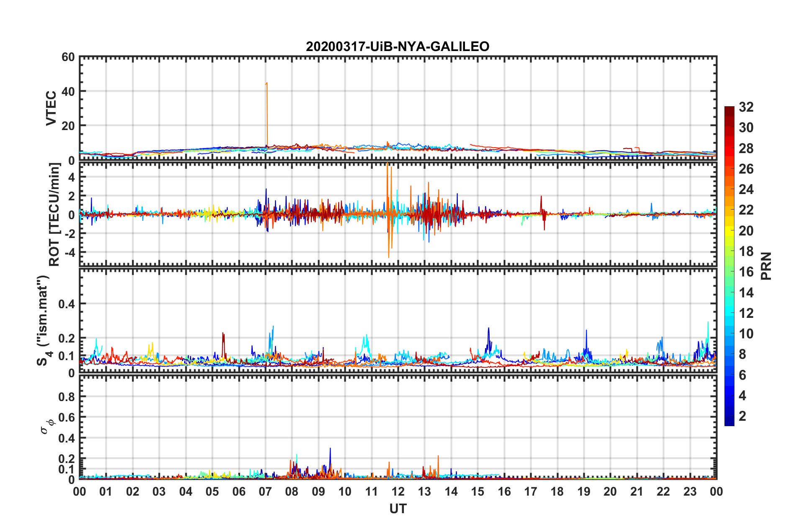
Task: Click the PRN colorbar label
Action: (x=766, y=266)
